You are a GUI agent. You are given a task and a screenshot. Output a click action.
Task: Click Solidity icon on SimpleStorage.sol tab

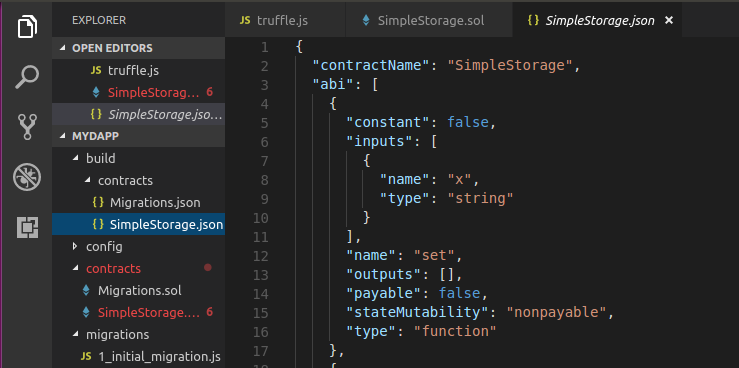coord(366,21)
